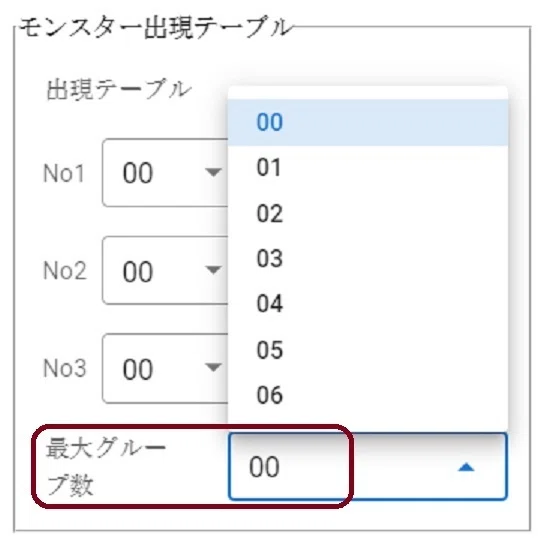Choose 01 from the dropdown list
The height and width of the screenshot is (549, 553).
click(368, 168)
